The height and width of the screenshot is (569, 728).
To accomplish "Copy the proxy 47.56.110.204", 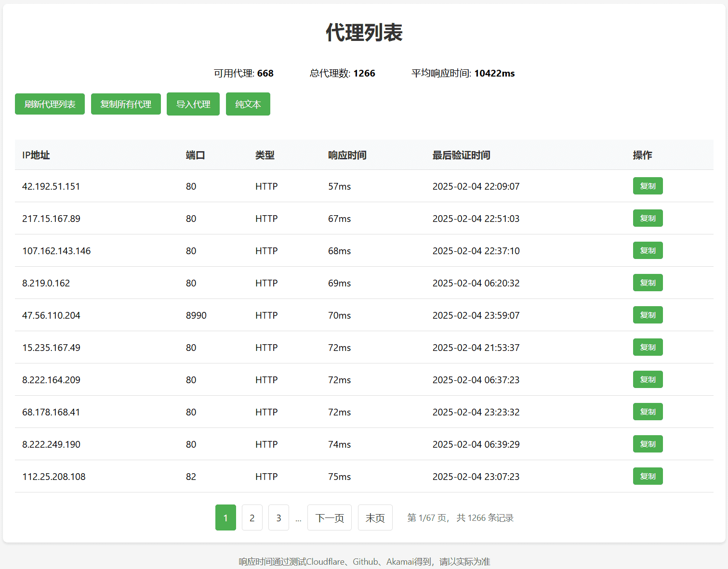I will pyautogui.click(x=648, y=315).
